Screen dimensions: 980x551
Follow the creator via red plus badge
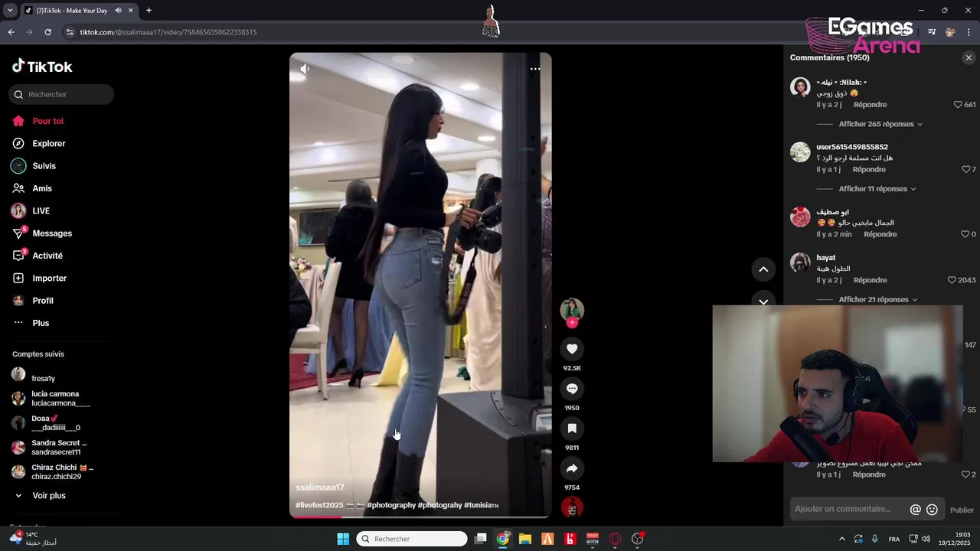[572, 322]
